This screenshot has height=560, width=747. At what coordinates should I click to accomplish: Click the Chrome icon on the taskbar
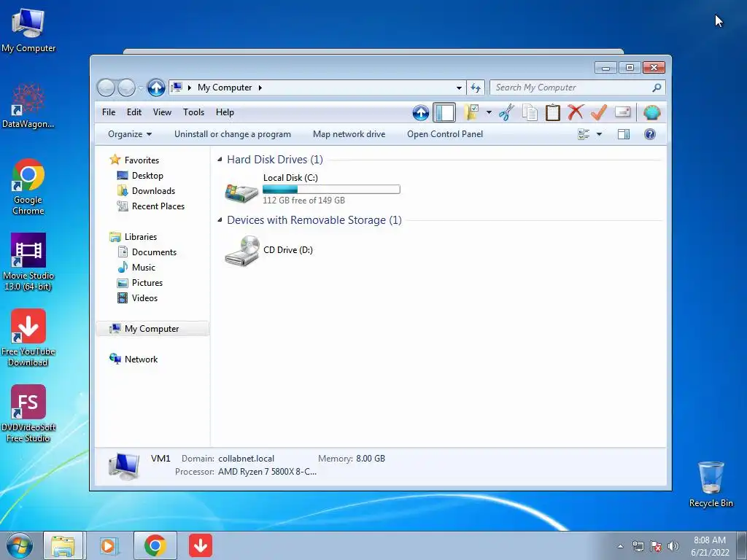click(155, 545)
